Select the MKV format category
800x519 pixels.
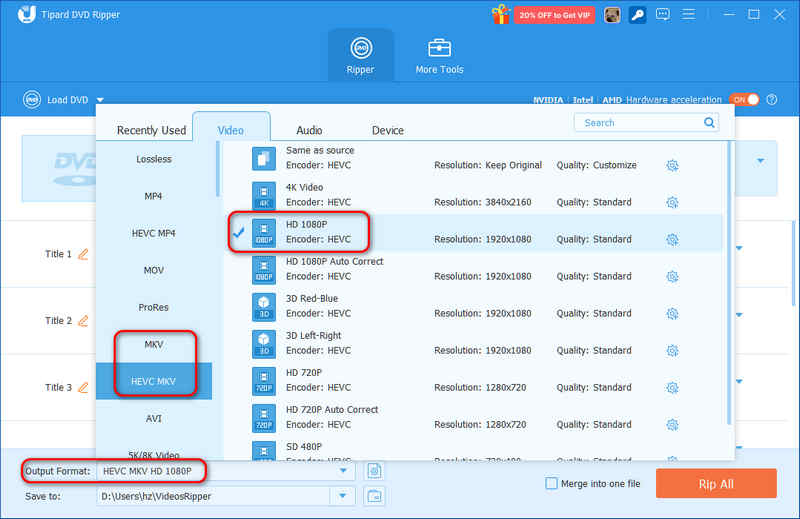coord(154,344)
